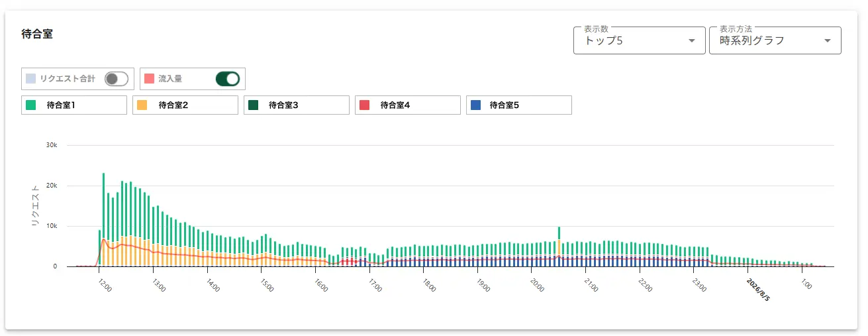Click the red 待合室4 color swatch
This screenshot has height=336, width=868.
[x=364, y=105]
